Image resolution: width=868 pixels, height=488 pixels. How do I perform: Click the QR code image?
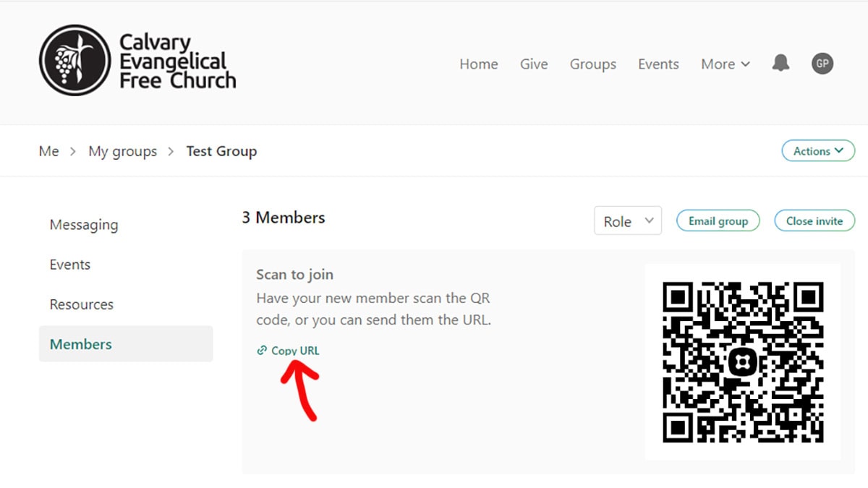[x=743, y=361]
